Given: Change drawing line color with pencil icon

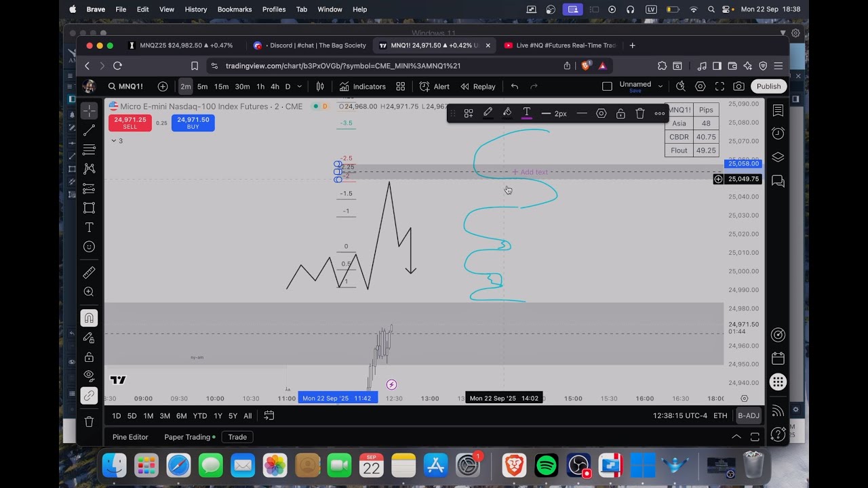Looking at the screenshot, I should [x=488, y=113].
